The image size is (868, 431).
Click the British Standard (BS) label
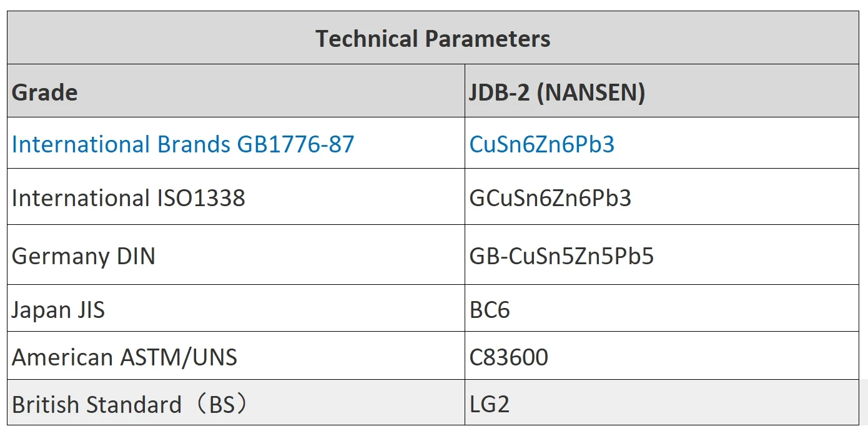pyautogui.click(x=131, y=405)
